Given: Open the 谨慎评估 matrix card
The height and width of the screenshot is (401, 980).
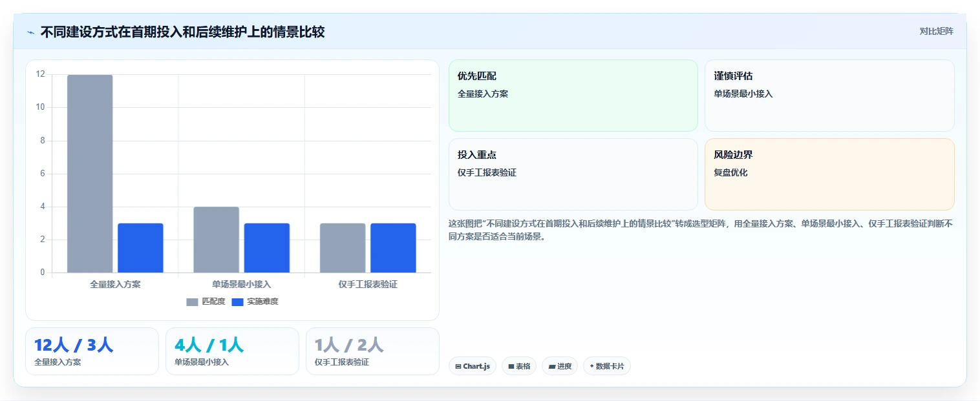Looking at the screenshot, I should 829,96.
